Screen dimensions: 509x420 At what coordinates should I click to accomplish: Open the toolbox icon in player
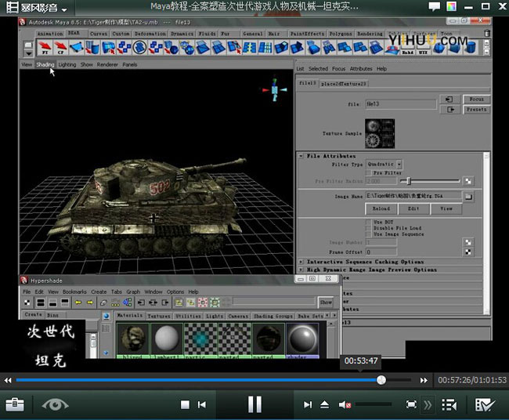[x=15, y=405]
